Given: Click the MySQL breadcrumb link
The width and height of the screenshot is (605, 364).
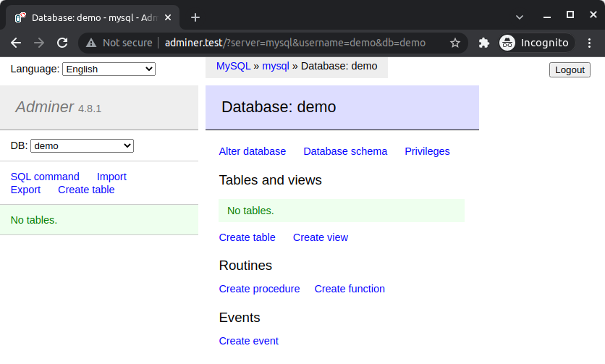Looking at the screenshot, I should pos(234,66).
